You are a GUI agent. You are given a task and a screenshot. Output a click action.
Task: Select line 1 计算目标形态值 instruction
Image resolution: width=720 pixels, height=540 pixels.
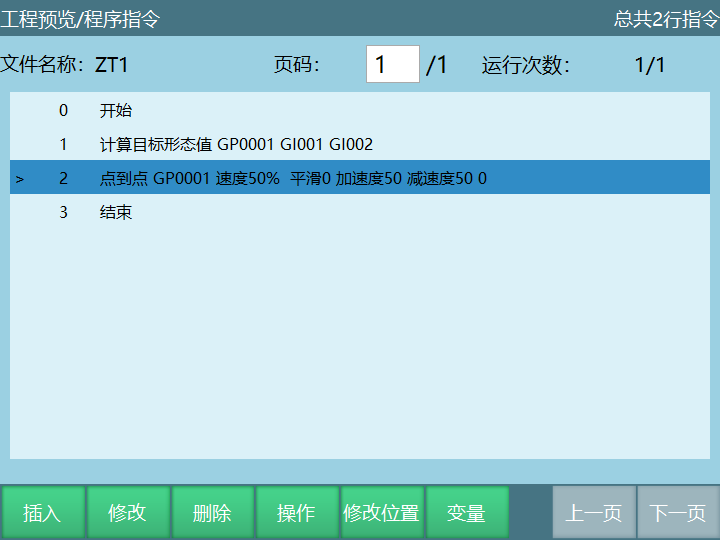tap(236, 144)
